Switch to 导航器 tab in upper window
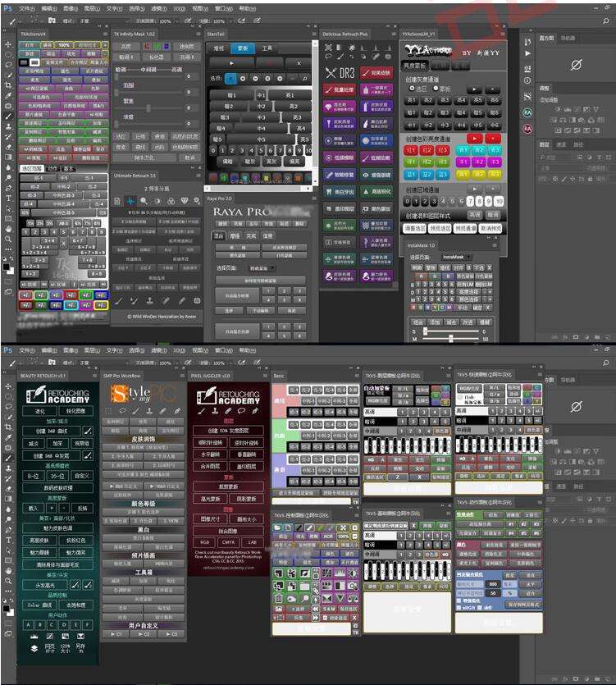The image size is (616, 685). click(568, 39)
